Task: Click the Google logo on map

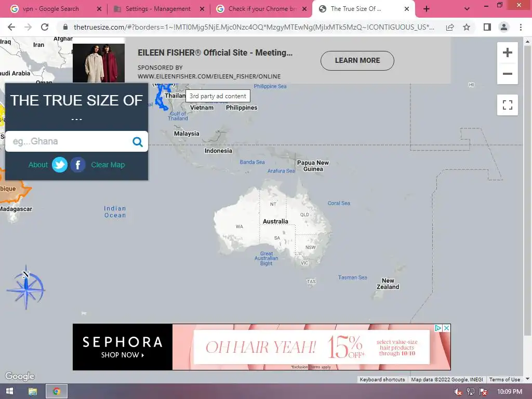Action: coord(20,376)
